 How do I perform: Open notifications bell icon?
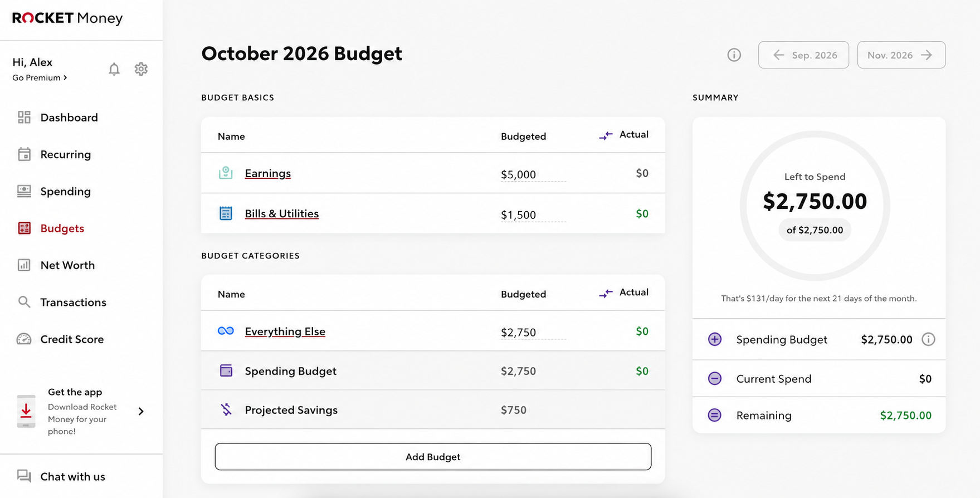click(114, 69)
